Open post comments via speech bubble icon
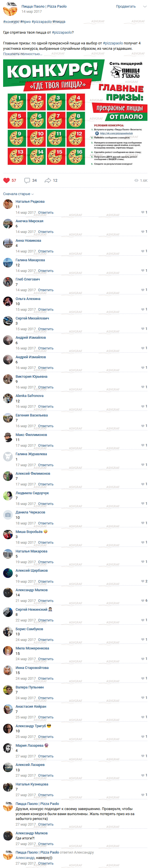Screen dimensions: 150x868 coord(27,180)
